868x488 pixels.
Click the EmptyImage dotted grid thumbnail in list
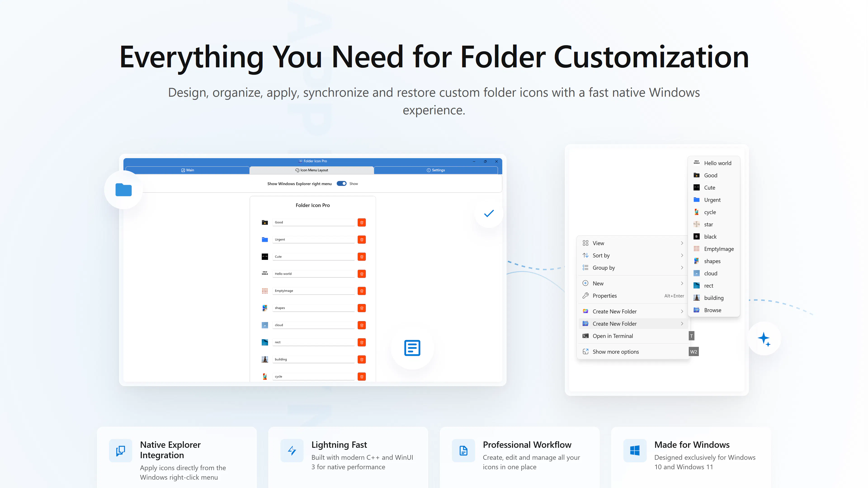pyautogui.click(x=265, y=291)
